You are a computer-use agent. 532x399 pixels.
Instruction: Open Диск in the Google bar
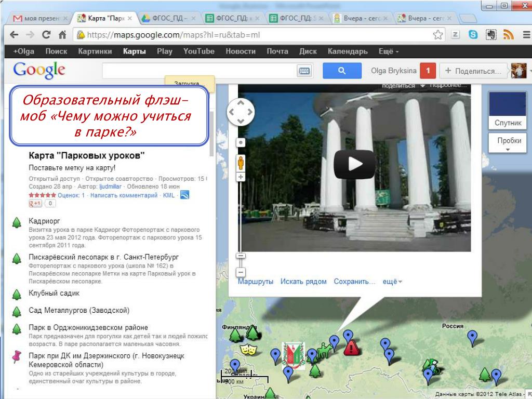pyautogui.click(x=308, y=51)
